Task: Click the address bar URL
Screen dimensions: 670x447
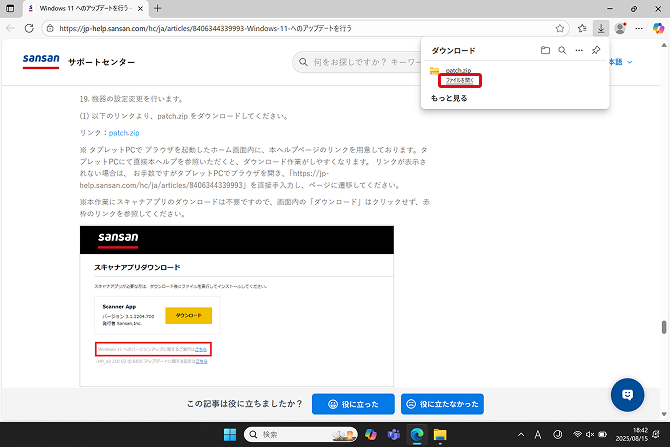Action: (205, 28)
